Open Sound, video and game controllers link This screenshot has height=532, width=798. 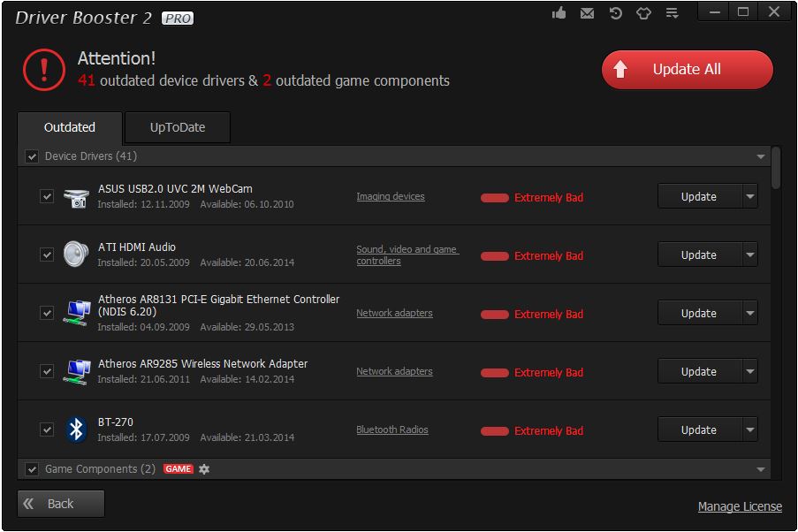tap(407, 255)
